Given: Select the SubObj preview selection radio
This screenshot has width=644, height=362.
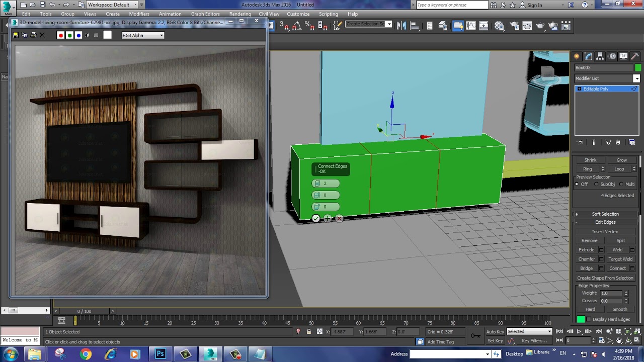Looking at the screenshot, I should point(597,184).
